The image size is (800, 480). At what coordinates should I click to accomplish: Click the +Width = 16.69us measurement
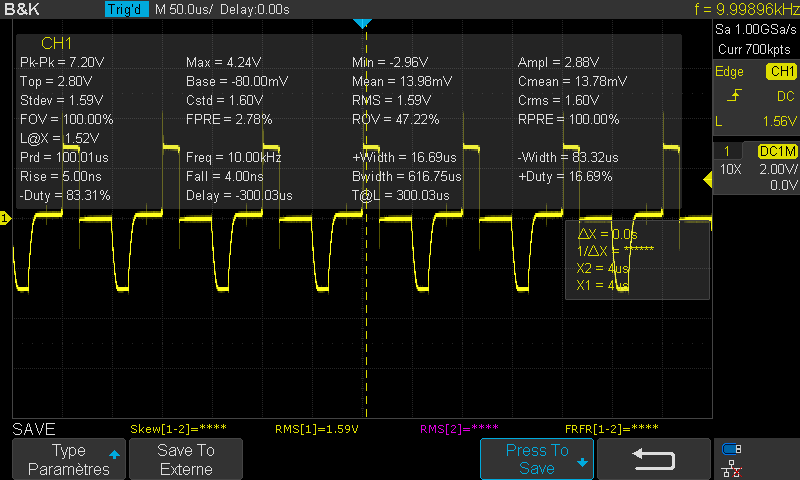[404, 157]
